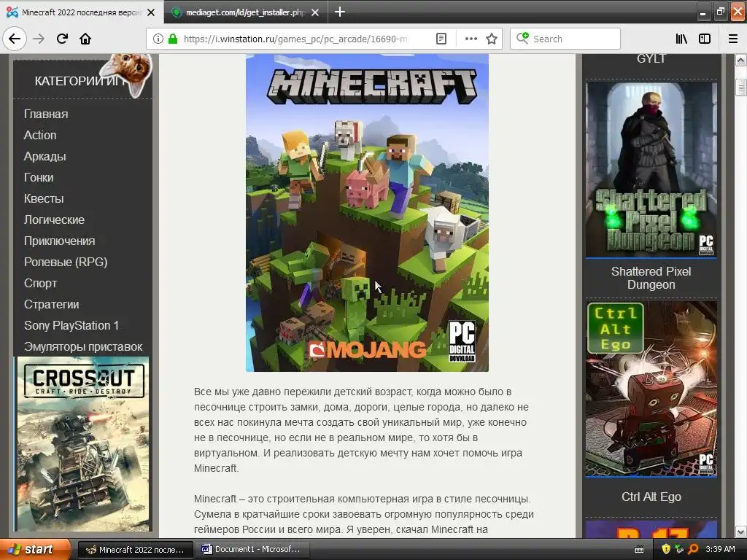Click the orange magnifier tray icon
Screen dimensions: 747x560
point(693,550)
